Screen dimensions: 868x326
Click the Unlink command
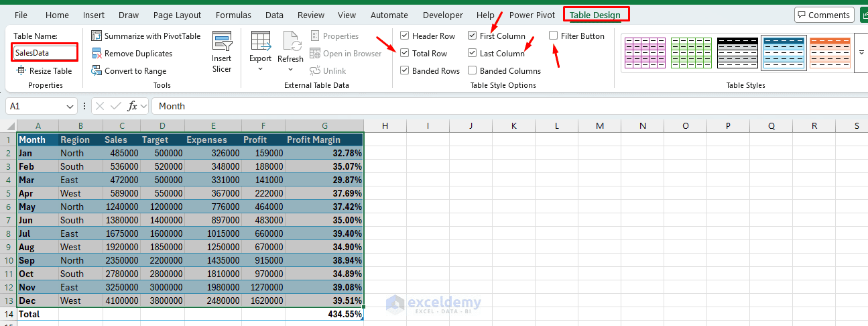pyautogui.click(x=328, y=71)
